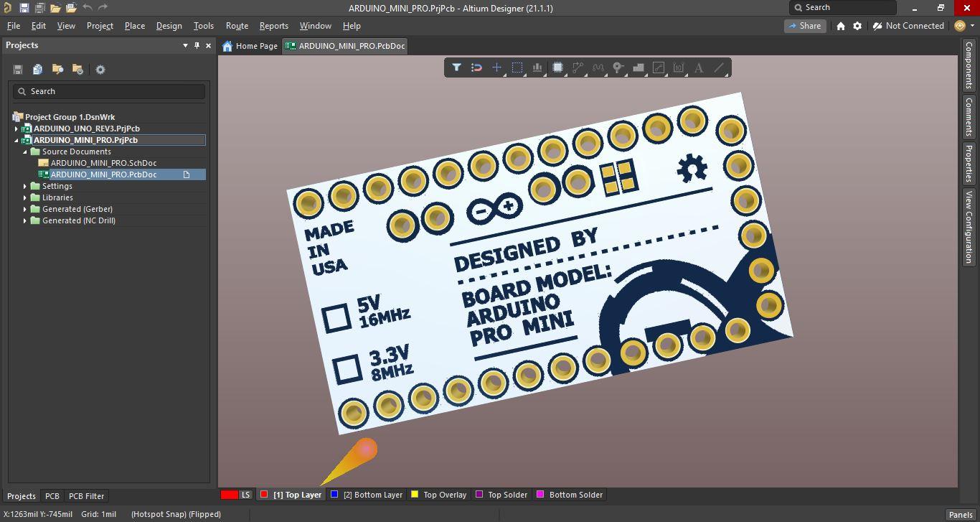Select ARDUINO_MINI_PRO.PcbDoc in tree
This screenshot has height=522, width=980.
(103, 174)
